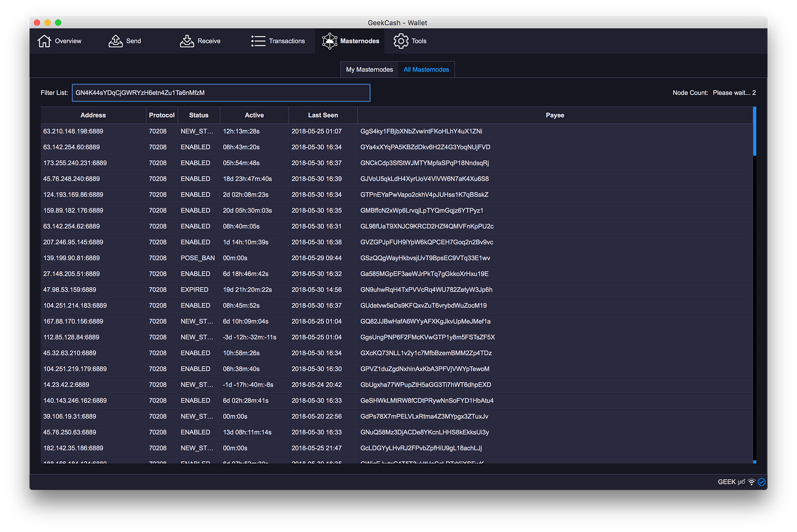Click last seen 2018-05-25 21:47
This screenshot has height=532, width=797.
[x=317, y=448]
